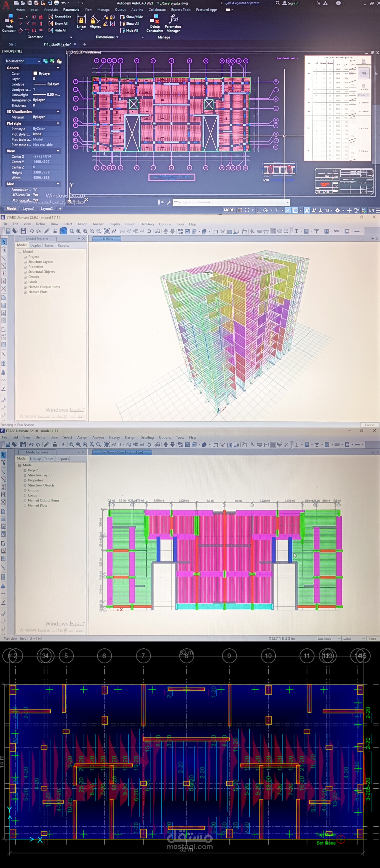Click Show/Hide in the Geometric panel
Screen dimensions: 380x868
[60, 17]
